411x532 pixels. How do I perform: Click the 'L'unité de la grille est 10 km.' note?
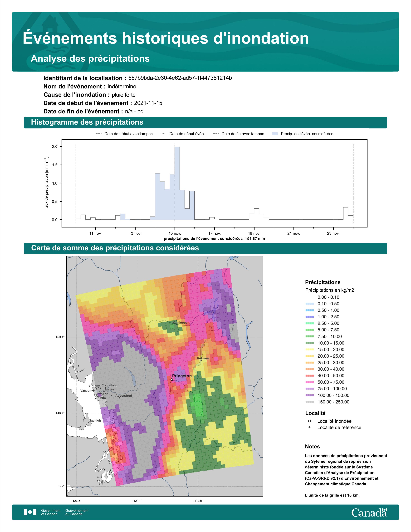coord(332,495)
